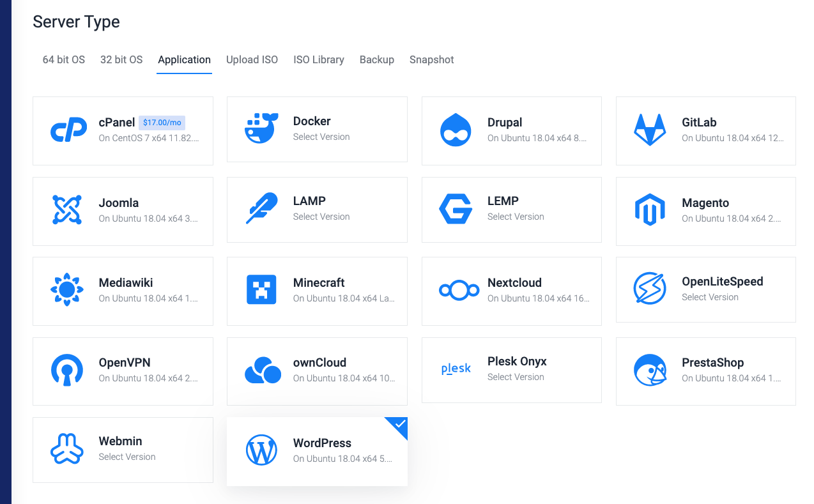
Task: Click ownCloud's 'On Ubuntu 18.04 x64 10' text
Action: [x=344, y=378]
